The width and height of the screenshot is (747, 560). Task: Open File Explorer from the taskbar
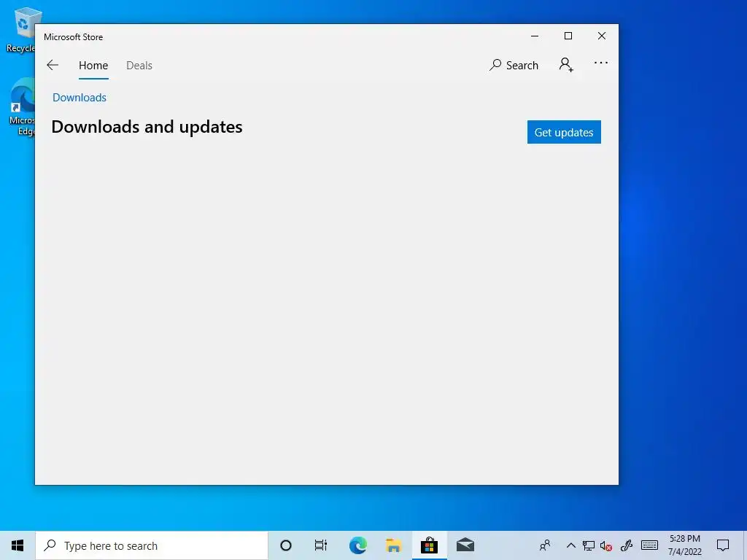393,545
